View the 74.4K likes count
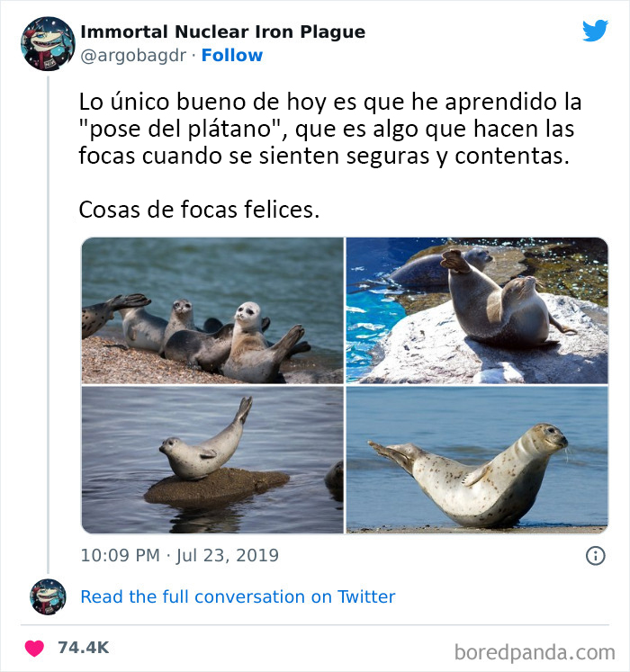This screenshot has width=630, height=672. tap(84, 648)
